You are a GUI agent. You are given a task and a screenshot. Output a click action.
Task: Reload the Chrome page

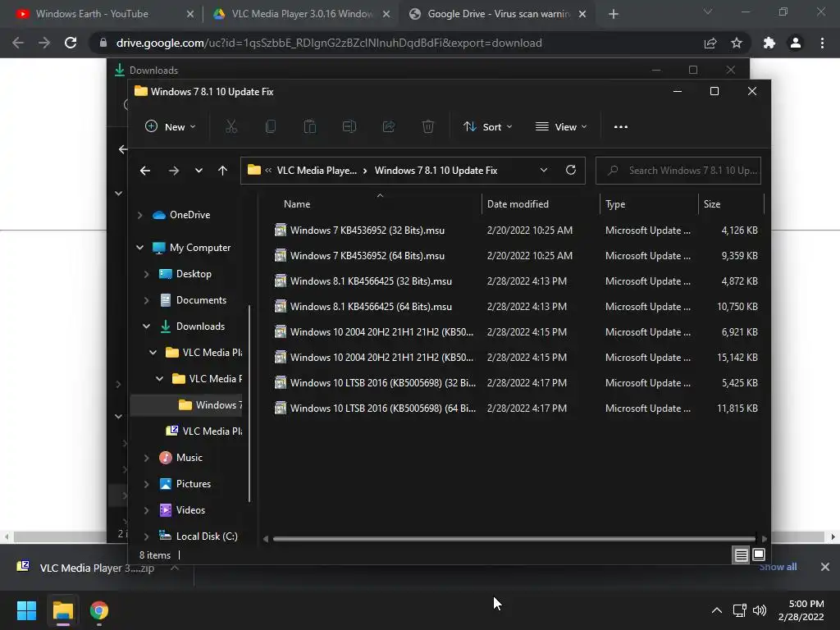(x=71, y=43)
